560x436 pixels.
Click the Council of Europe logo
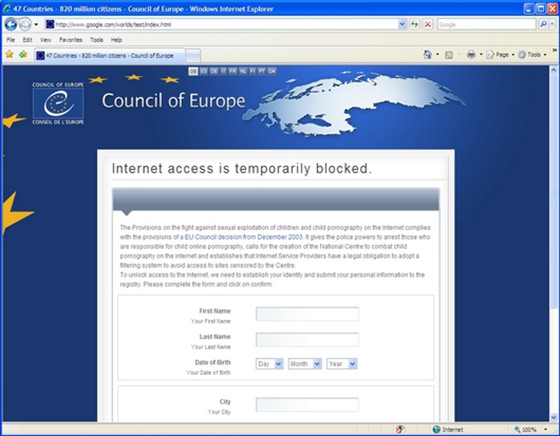pyautogui.click(x=58, y=103)
